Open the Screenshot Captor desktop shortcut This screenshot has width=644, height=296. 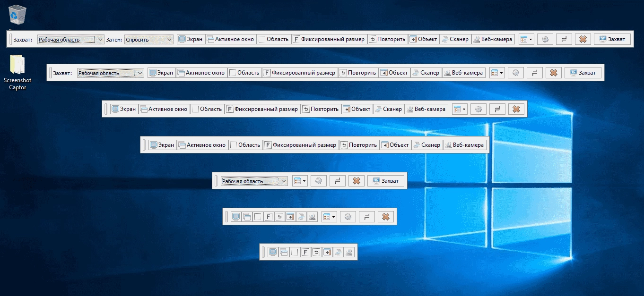coord(17,72)
